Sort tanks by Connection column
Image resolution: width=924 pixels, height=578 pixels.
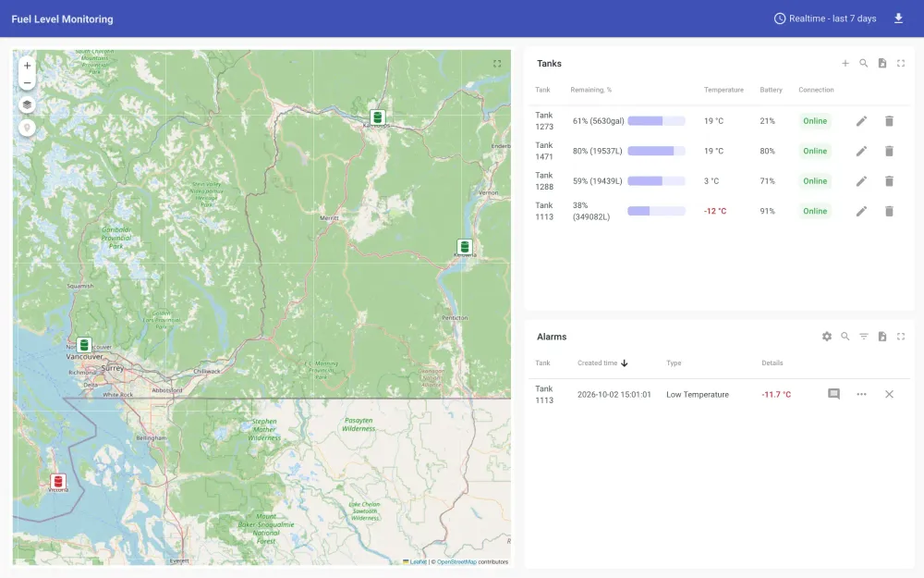pyautogui.click(x=816, y=90)
